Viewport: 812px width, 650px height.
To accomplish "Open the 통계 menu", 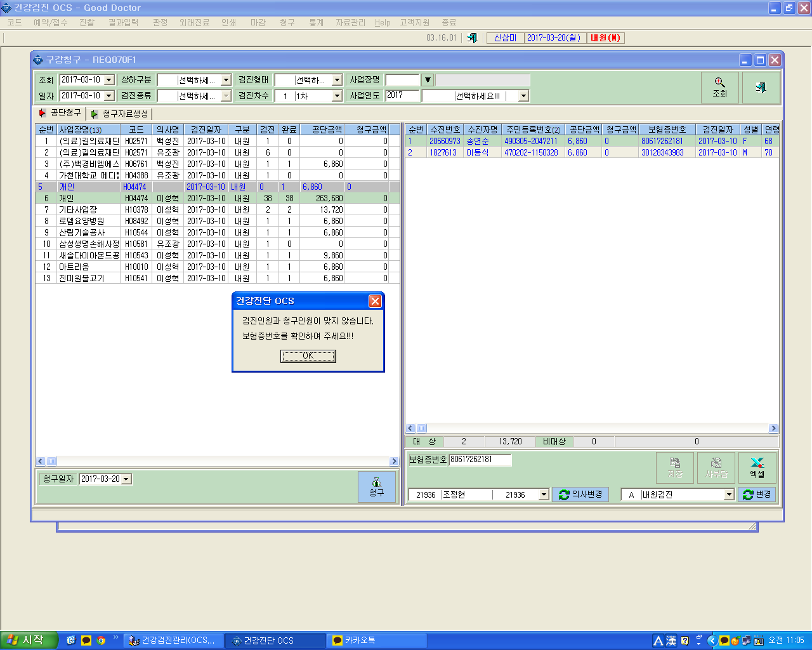I will click(316, 22).
